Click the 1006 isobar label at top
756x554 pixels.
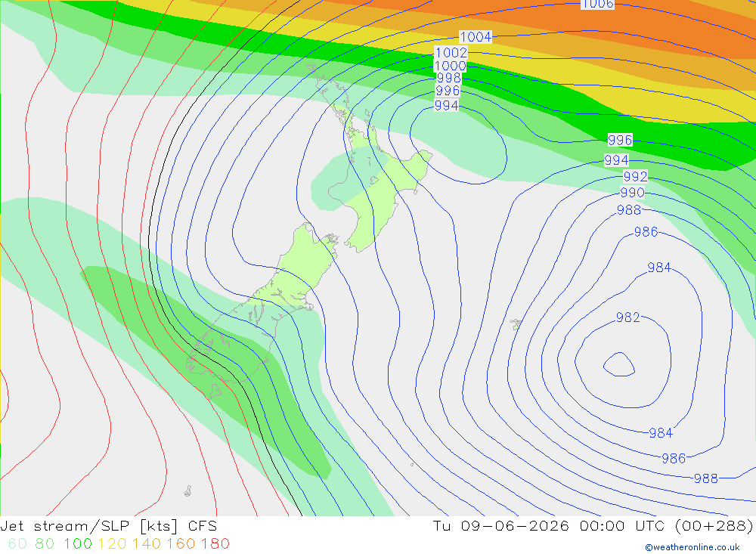[597, 5]
